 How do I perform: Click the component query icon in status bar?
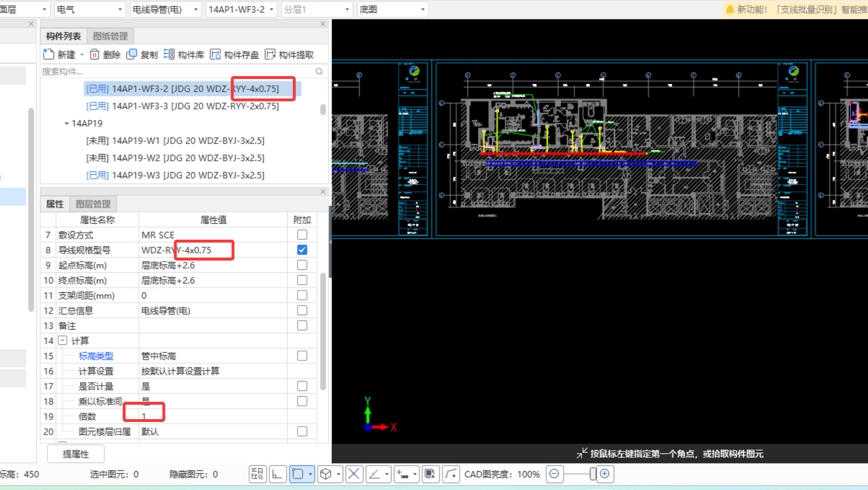pyautogui.click(x=258, y=474)
